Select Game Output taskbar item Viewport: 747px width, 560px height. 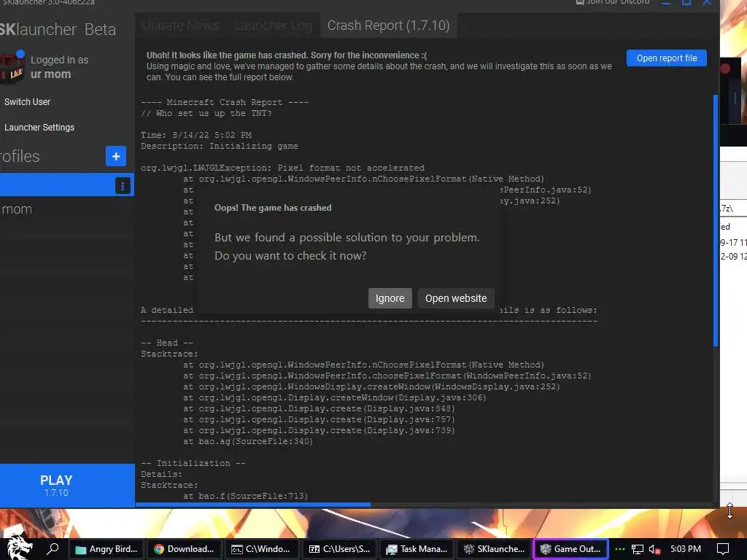tap(571, 549)
